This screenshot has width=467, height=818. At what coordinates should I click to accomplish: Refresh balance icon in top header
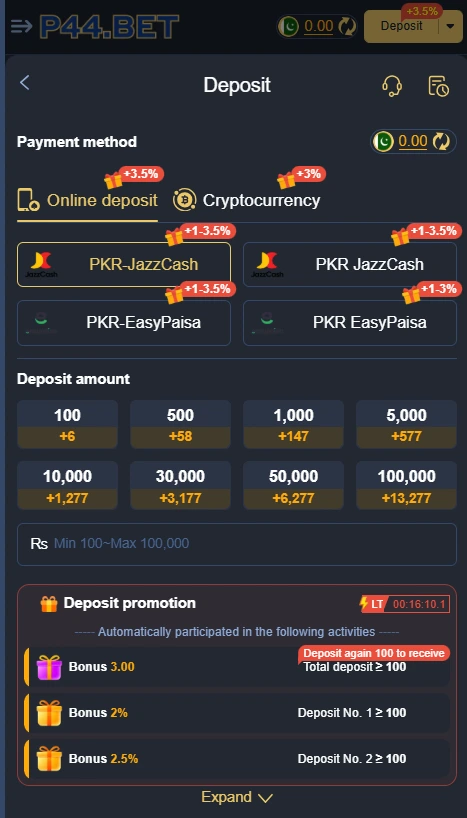click(x=346, y=26)
